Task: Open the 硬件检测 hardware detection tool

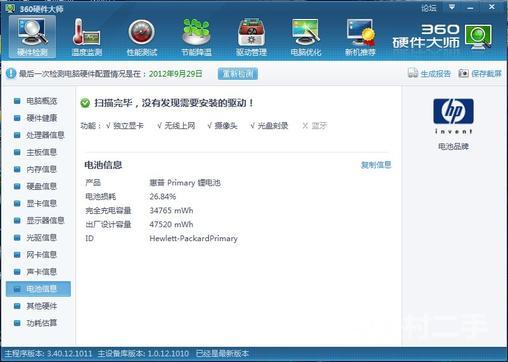Action: tap(32, 37)
